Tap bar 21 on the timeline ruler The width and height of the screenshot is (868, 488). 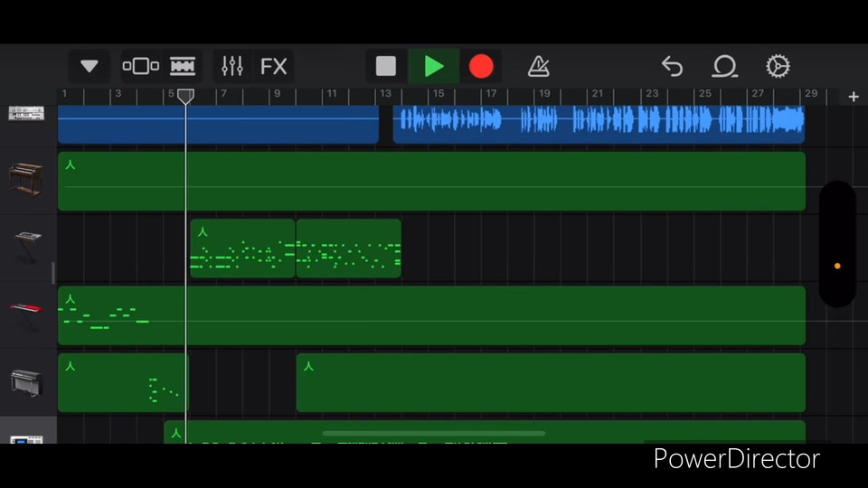point(598,94)
